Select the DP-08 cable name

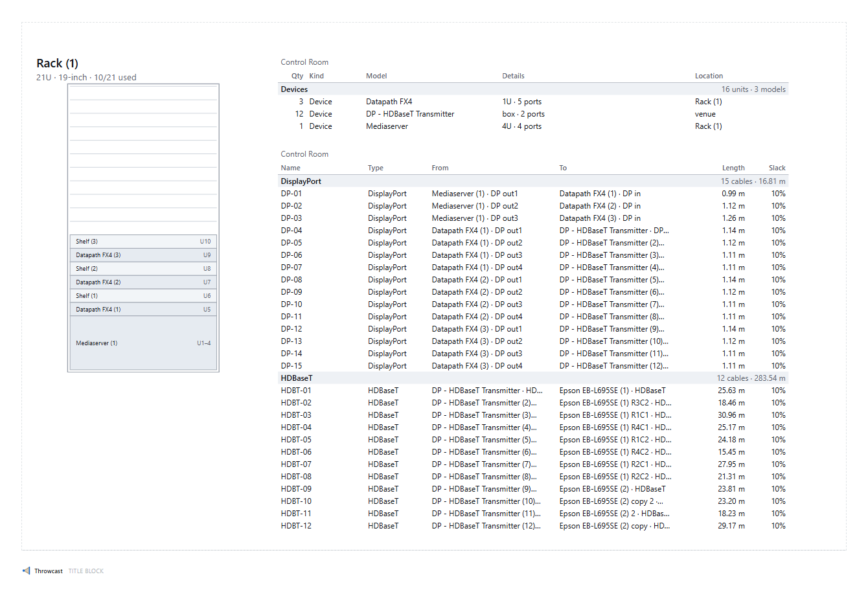point(291,280)
